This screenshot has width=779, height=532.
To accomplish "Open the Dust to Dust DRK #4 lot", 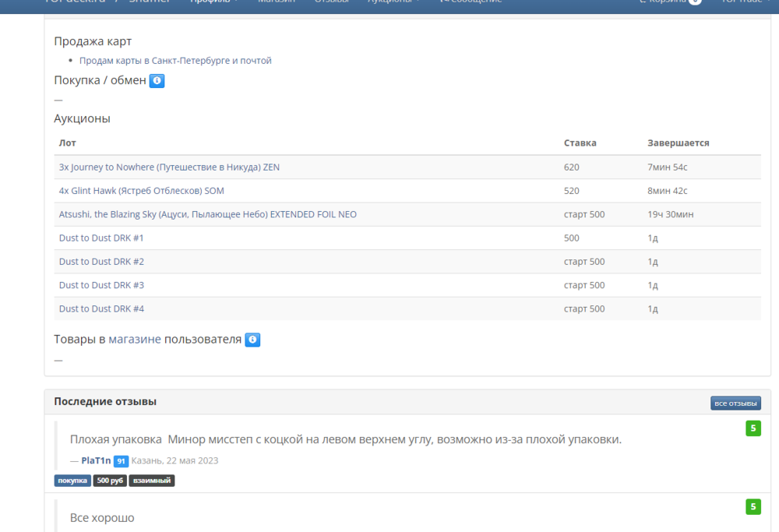I will coord(101,308).
